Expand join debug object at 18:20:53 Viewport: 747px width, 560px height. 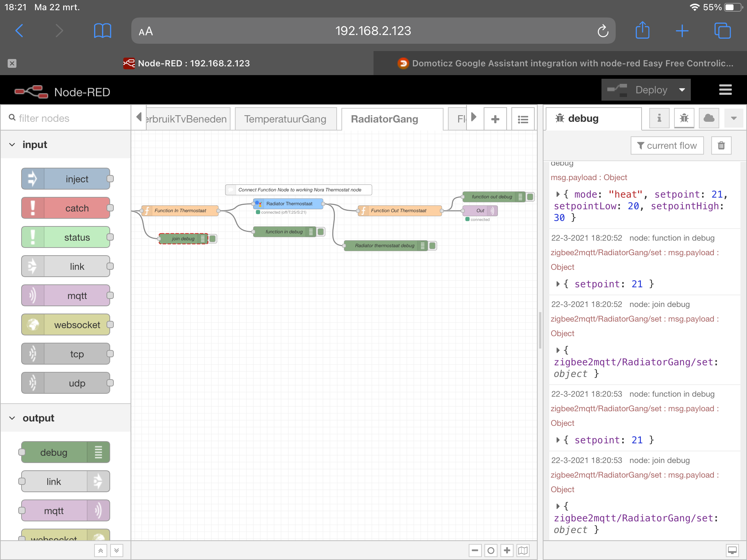click(x=558, y=506)
